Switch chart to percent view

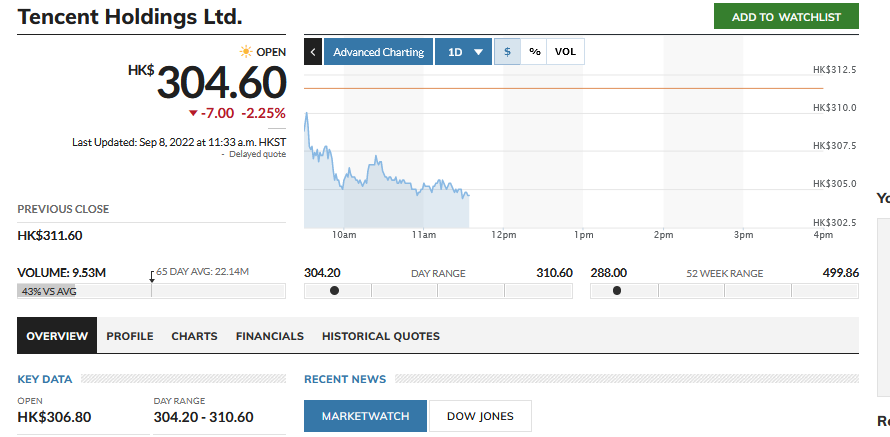coord(534,52)
